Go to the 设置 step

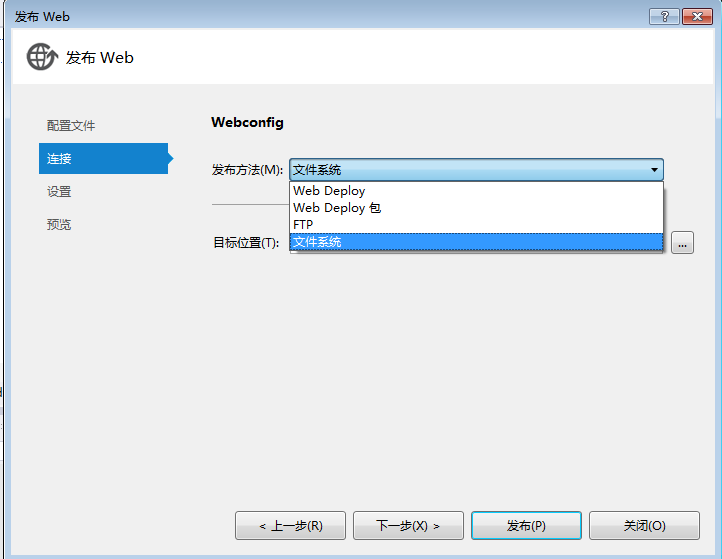point(59,192)
